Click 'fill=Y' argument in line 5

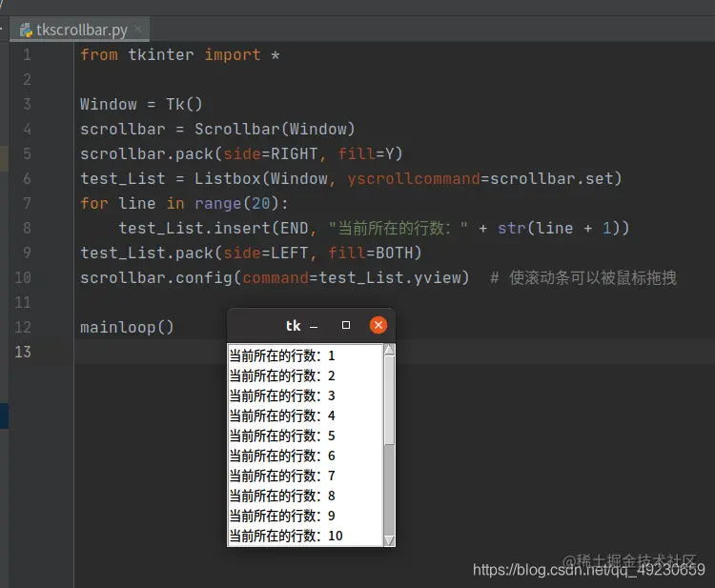click(365, 153)
